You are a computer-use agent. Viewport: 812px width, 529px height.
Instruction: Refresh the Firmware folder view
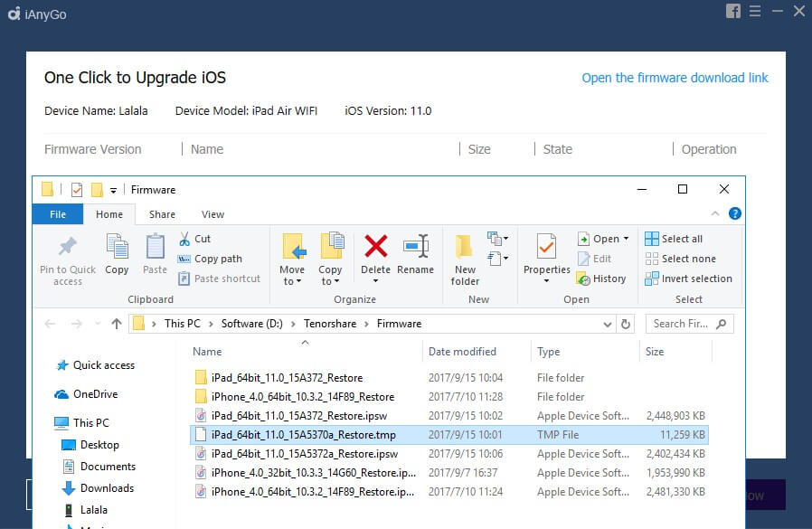[x=626, y=324]
